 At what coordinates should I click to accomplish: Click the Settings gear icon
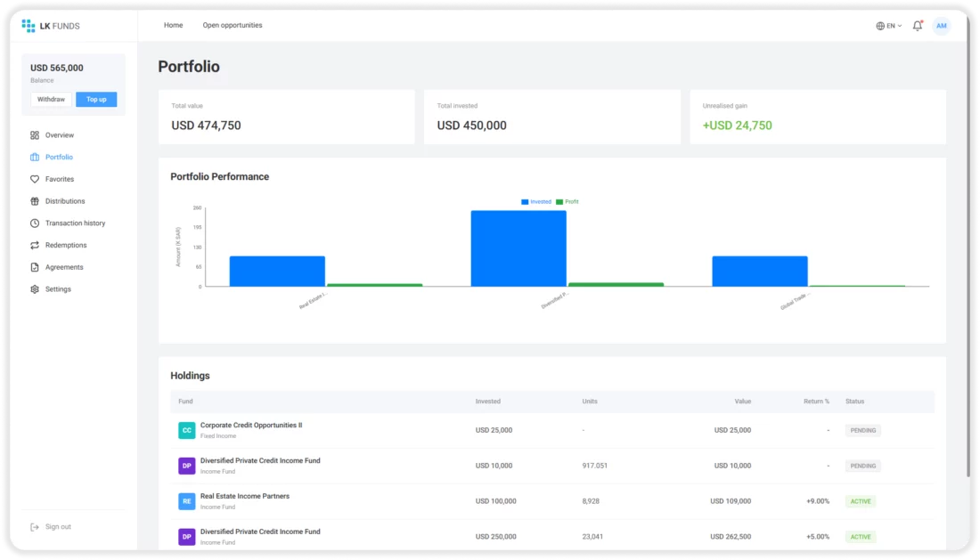pos(35,289)
